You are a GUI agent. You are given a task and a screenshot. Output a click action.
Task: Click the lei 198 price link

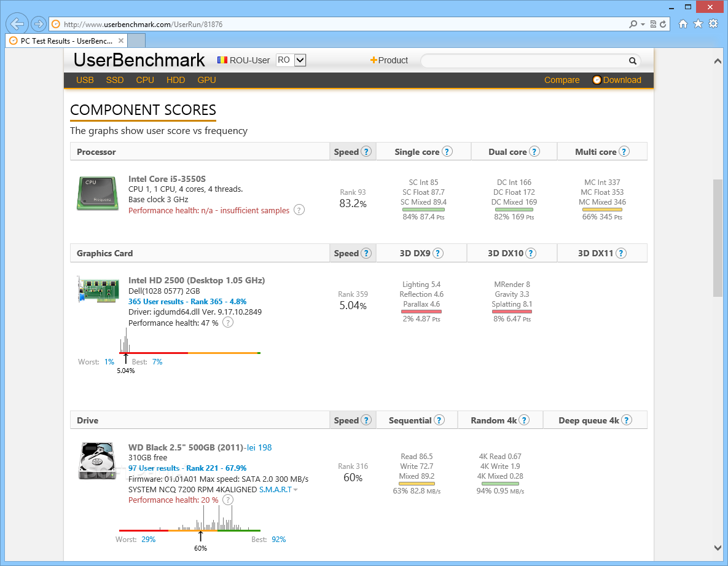click(x=259, y=447)
